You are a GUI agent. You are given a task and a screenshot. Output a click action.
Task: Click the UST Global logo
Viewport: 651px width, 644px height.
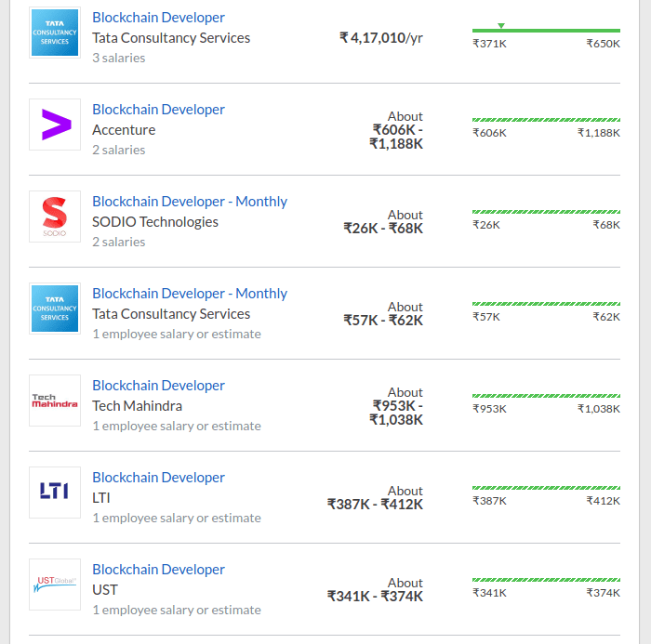[55, 585]
